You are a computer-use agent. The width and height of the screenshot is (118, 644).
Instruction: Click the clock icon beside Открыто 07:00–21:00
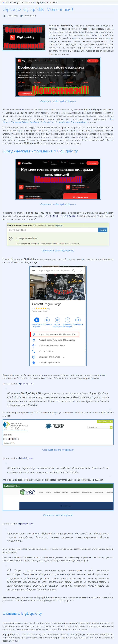coord(34,357)
